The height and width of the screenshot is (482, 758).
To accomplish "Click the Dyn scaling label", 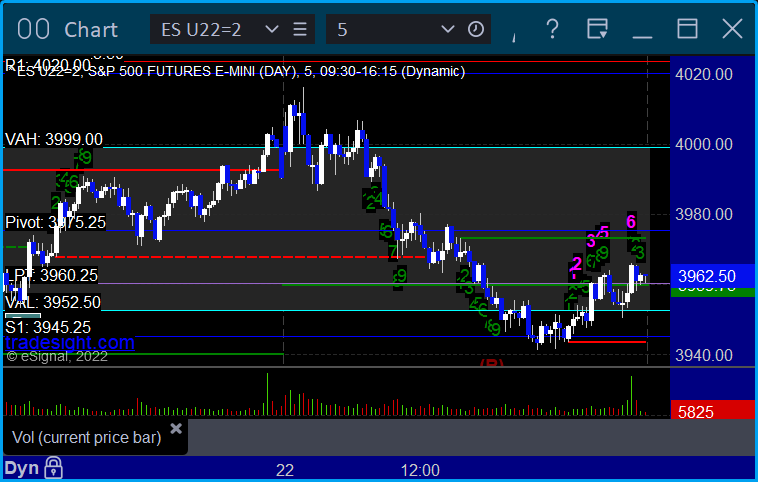I will 22,468.
